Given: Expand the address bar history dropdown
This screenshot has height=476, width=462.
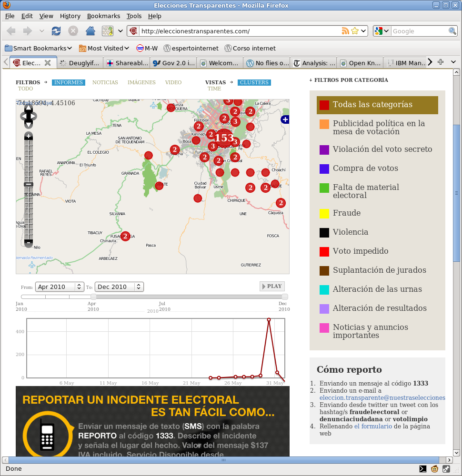Looking at the screenshot, I should [x=363, y=31].
